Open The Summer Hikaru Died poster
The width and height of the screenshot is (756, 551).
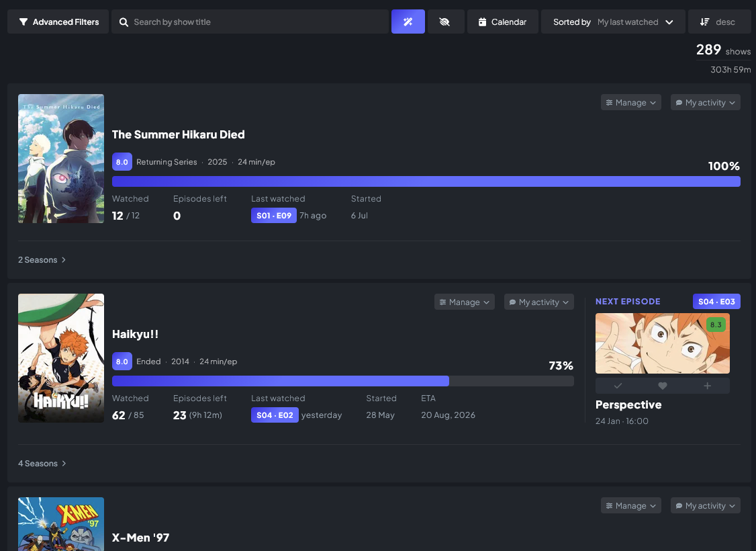click(x=61, y=159)
